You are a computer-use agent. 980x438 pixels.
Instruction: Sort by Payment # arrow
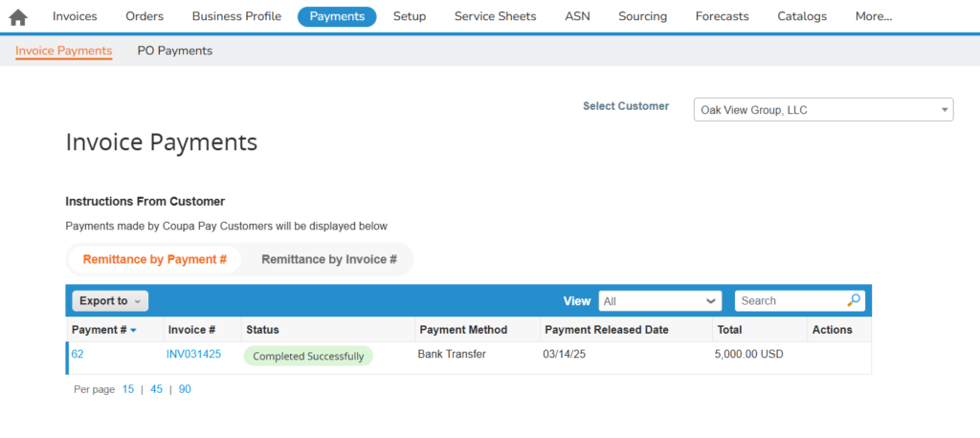133,330
